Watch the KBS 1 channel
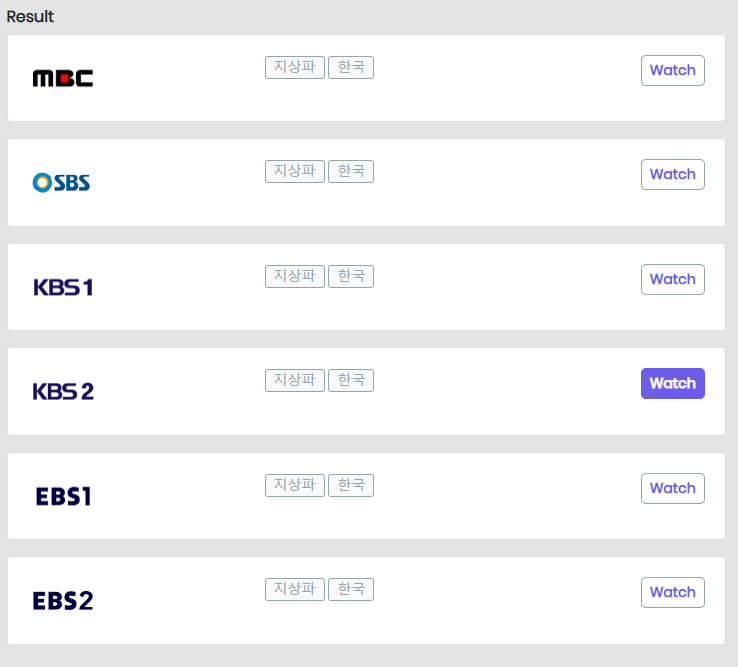This screenshot has height=667, width=738. coord(672,279)
